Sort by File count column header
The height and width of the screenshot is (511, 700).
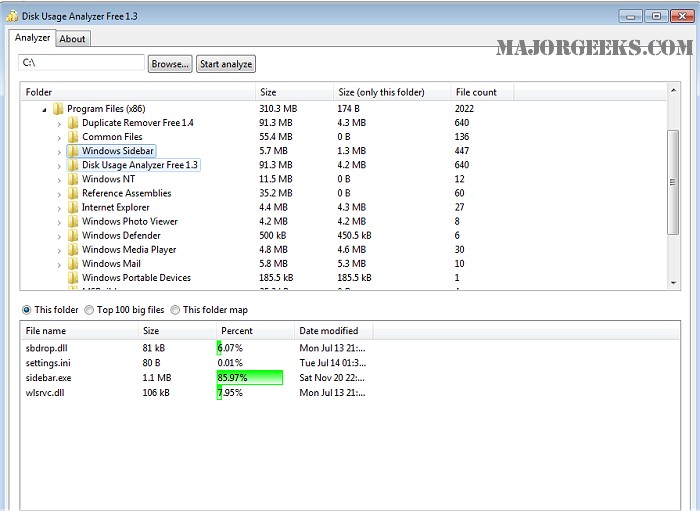tap(482, 92)
